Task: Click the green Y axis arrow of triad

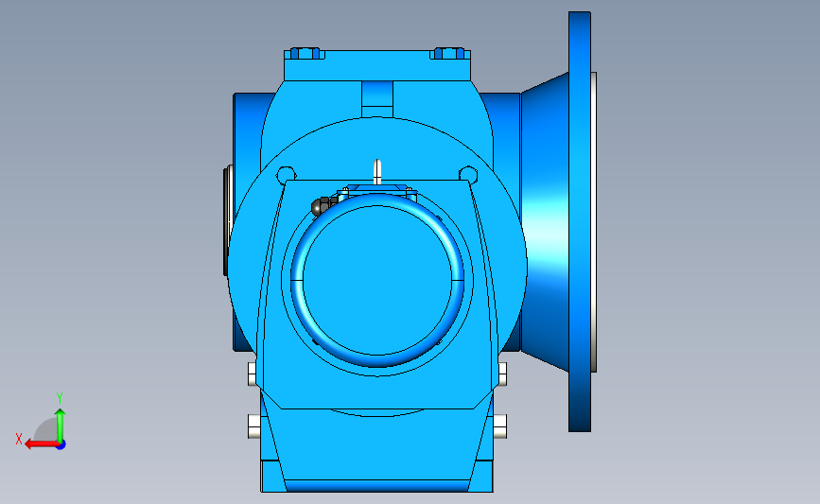Action: (61, 426)
